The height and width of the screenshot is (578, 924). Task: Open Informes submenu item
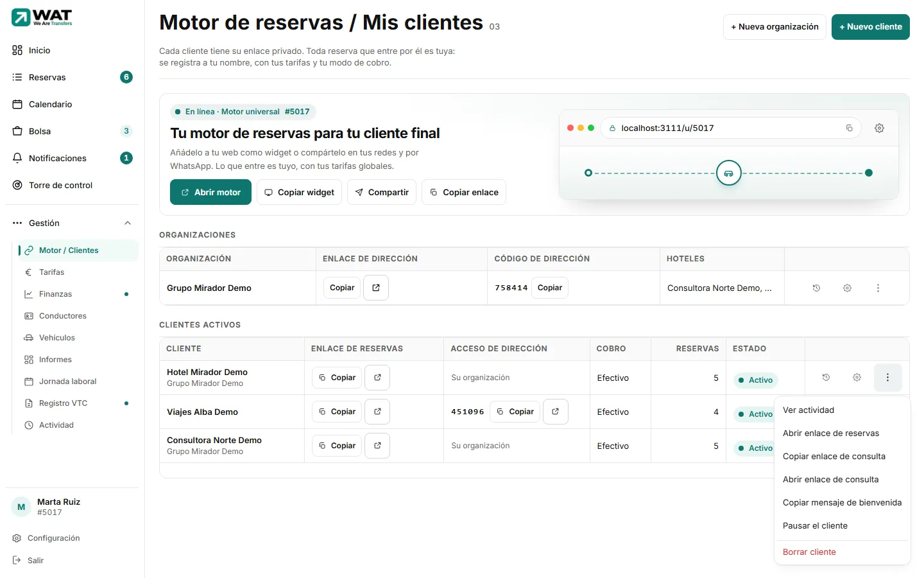78,360
